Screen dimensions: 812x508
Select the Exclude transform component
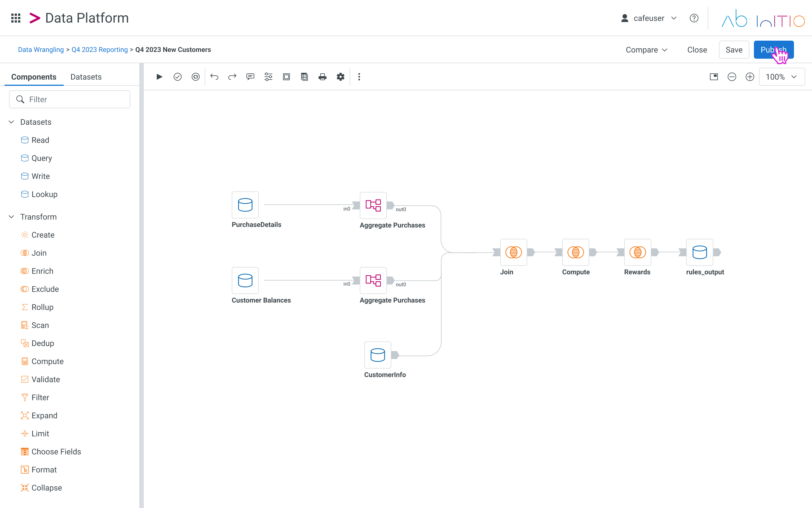click(x=39, y=289)
